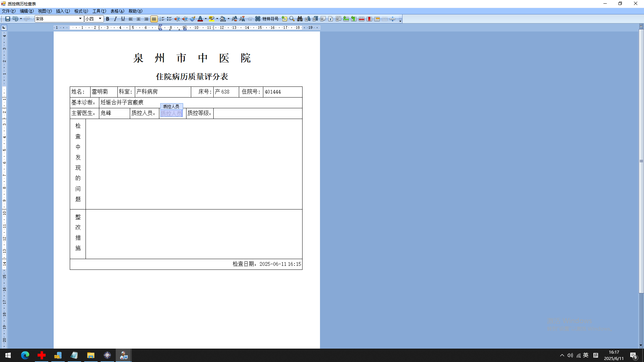The height and width of the screenshot is (362, 644).
Task: Toggle Italic formatting
Action: tap(115, 19)
